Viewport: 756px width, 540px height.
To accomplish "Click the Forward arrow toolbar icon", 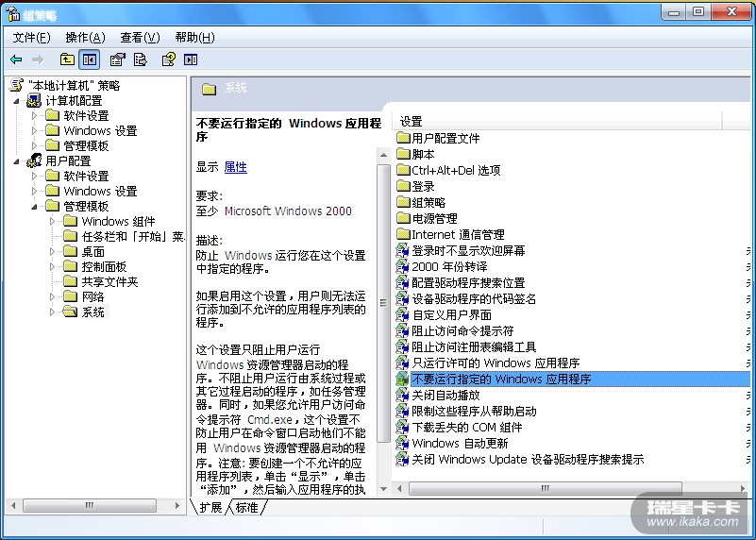I will tap(38, 59).
